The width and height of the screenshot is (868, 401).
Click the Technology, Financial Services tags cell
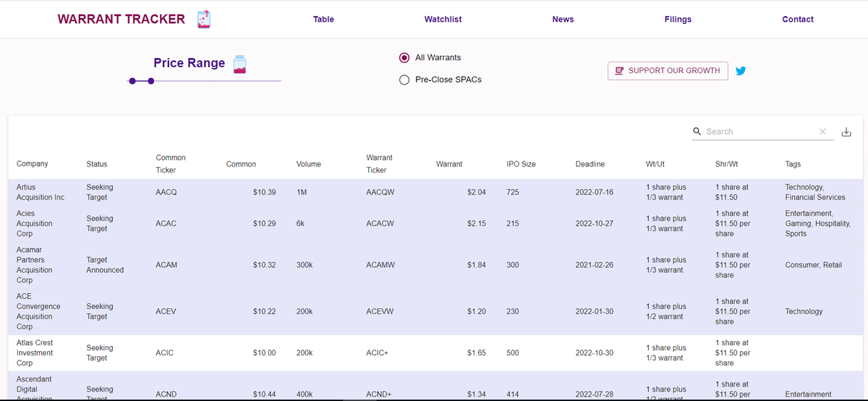(815, 192)
